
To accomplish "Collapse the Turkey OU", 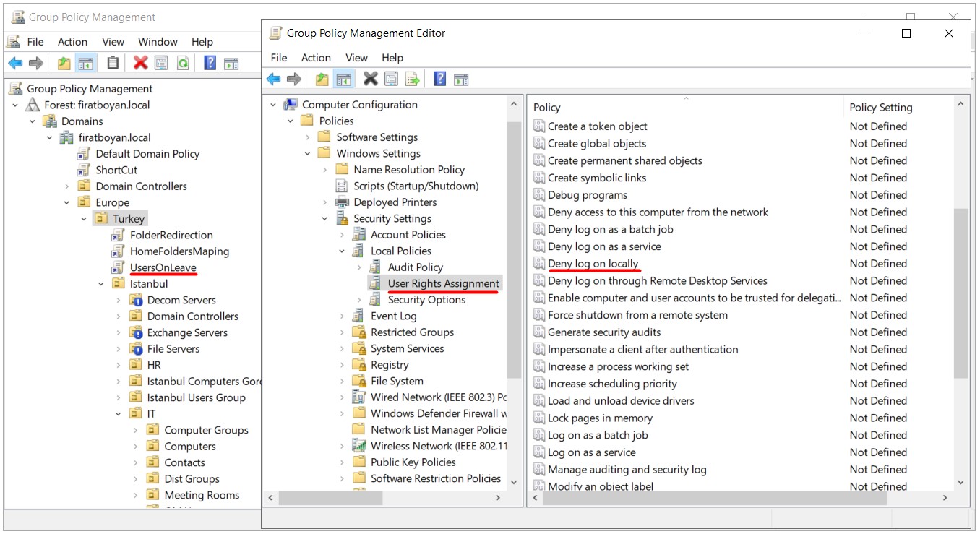I will click(x=84, y=219).
